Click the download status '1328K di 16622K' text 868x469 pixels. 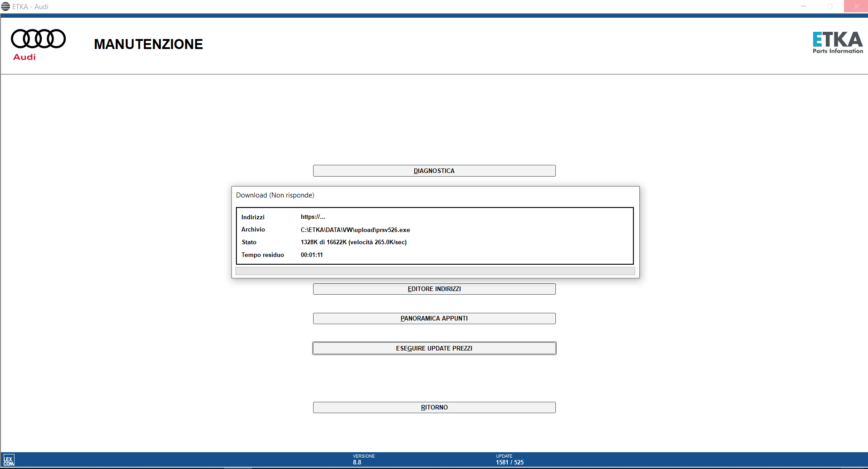pos(353,242)
